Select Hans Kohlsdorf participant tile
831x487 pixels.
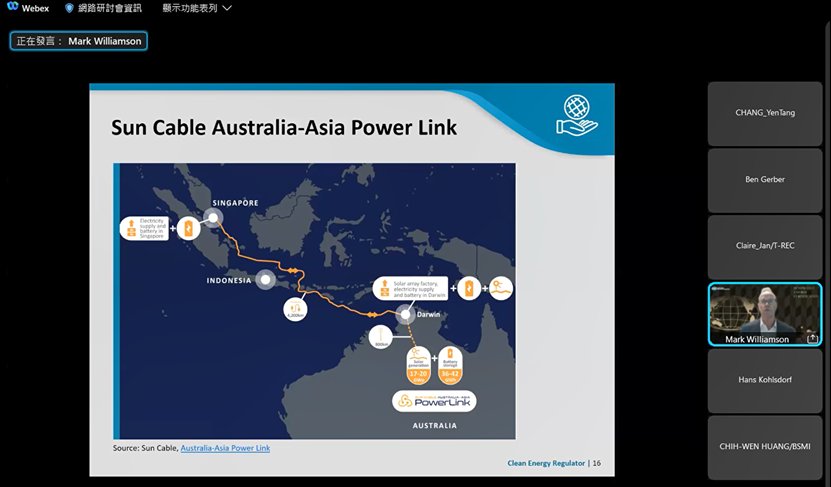[x=765, y=380]
